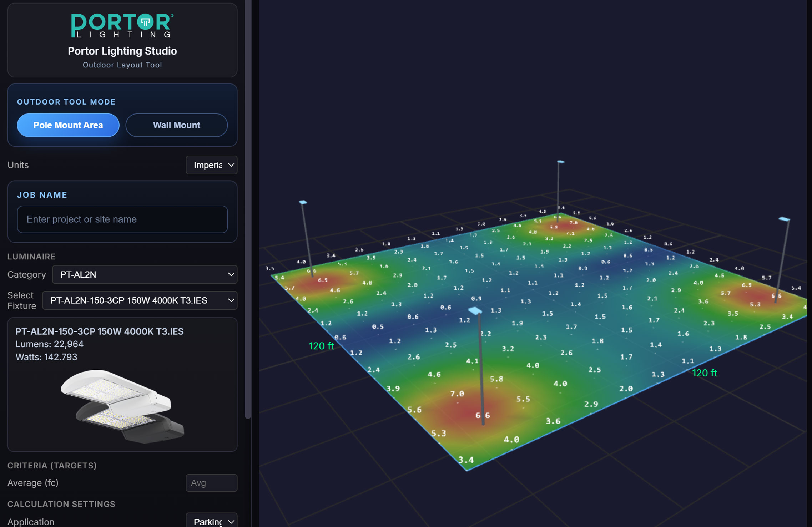Click the left-edge 120 ft dimension label
The height and width of the screenshot is (527, 812).
321,346
